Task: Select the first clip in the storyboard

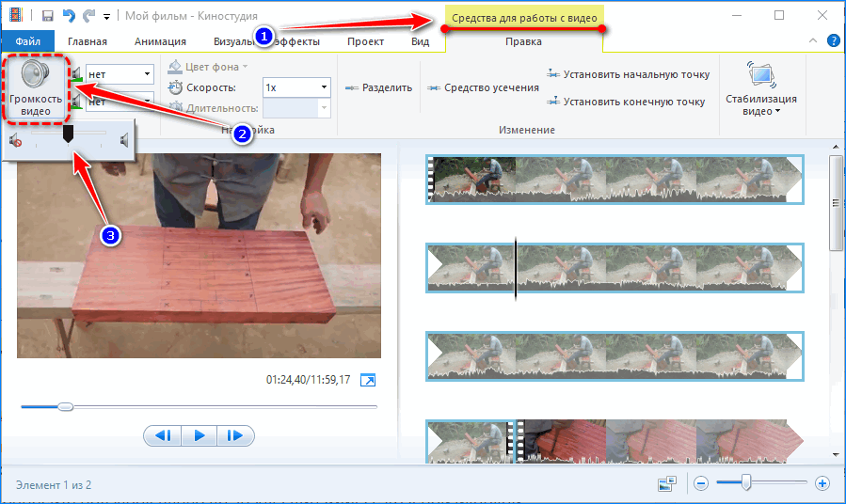Action: click(614, 179)
